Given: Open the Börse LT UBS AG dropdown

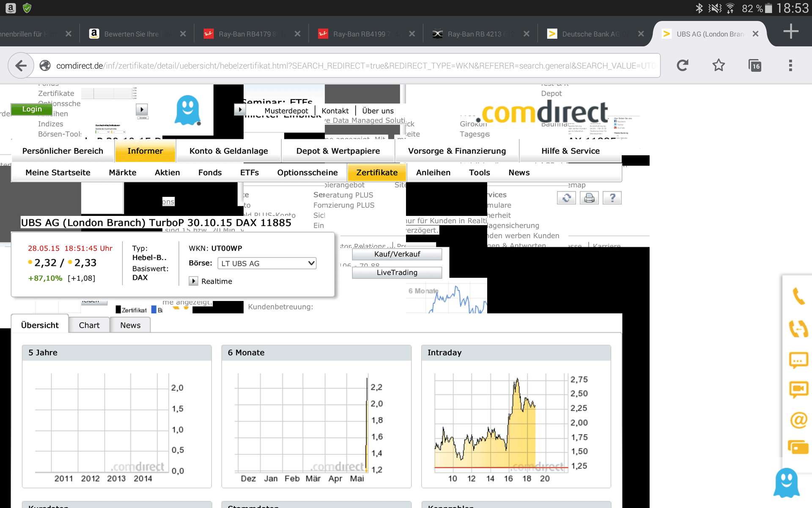Looking at the screenshot, I should 267,263.
